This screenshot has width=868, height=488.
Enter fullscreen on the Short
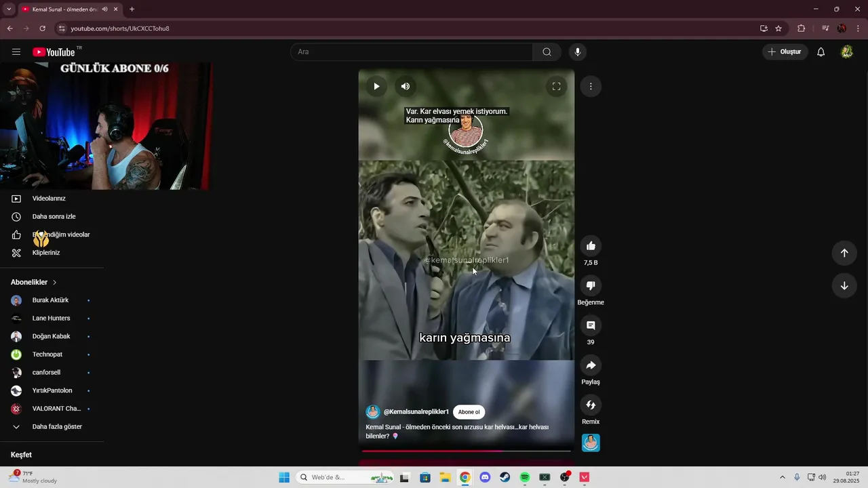click(556, 86)
